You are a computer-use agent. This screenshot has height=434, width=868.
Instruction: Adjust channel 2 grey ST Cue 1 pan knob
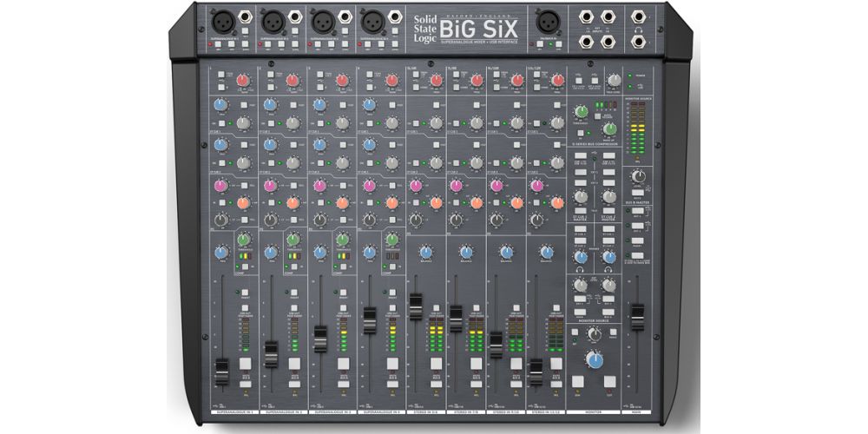293,123
